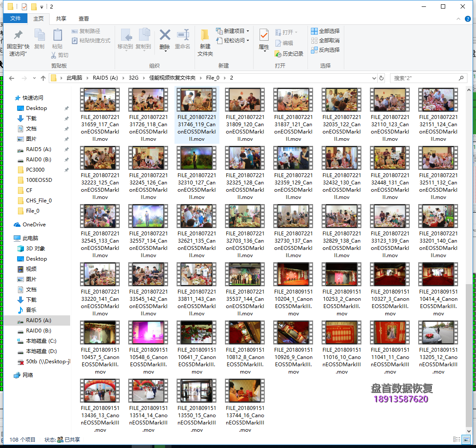476x448 pixels.
Task: Open the CHS_File_0 folder in sidebar
Action: click(x=39, y=200)
